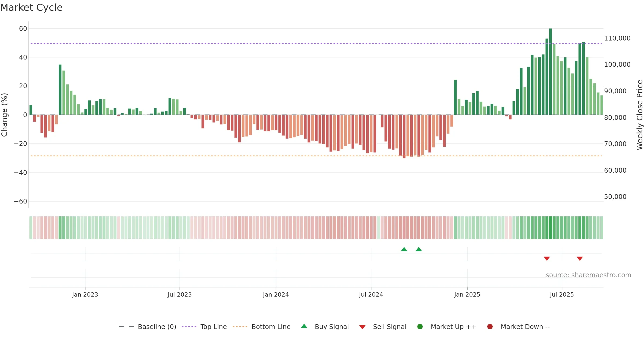This screenshot has width=644, height=362.
Task: Toggle the Sell Signal legend entry
Action: point(383,327)
